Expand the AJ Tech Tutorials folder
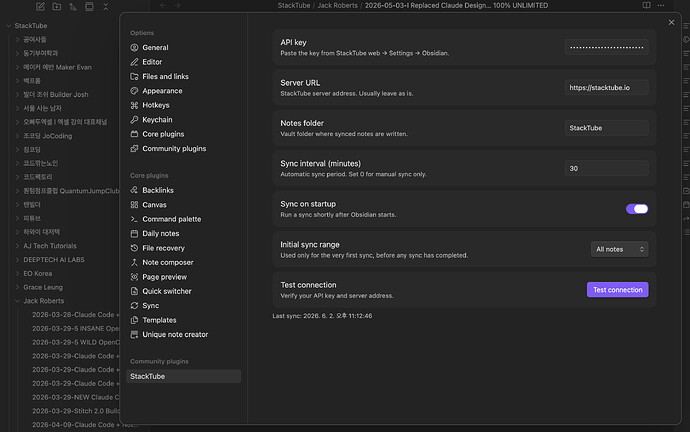690x432 pixels. point(18,245)
